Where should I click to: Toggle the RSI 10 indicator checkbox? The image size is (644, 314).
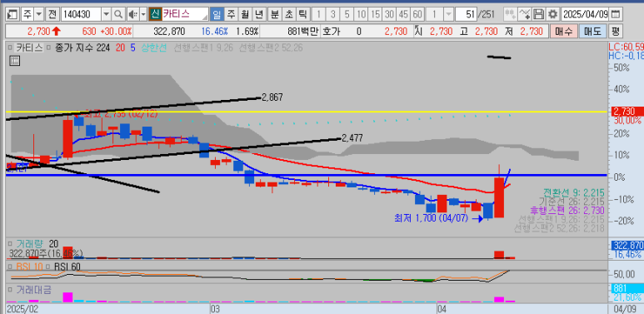(x=10, y=267)
